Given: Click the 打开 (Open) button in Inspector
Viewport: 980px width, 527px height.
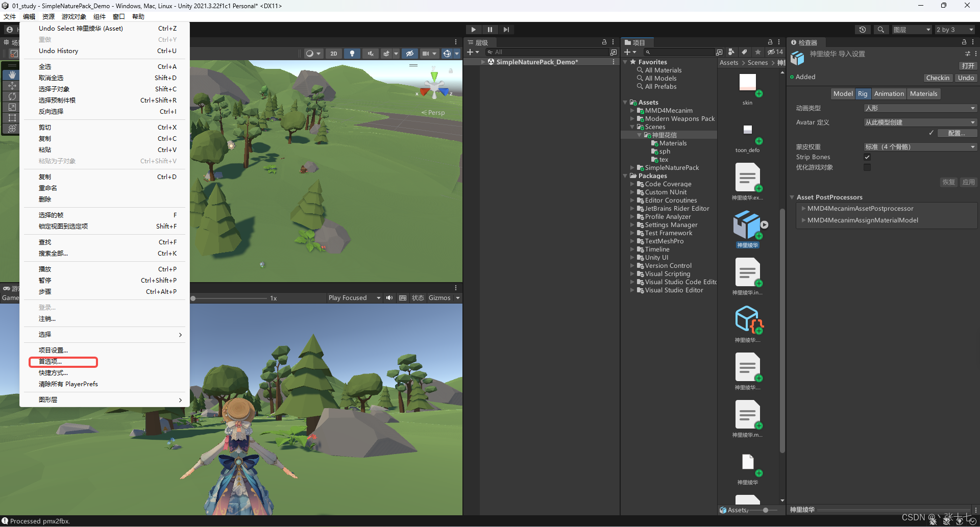Looking at the screenshot, I should 968,66.
